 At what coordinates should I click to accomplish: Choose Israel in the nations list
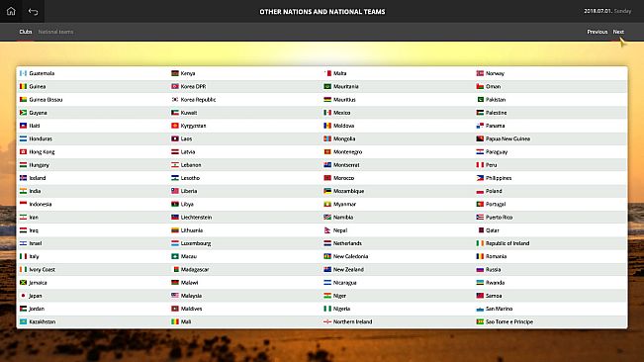click(x=36, y=243)
